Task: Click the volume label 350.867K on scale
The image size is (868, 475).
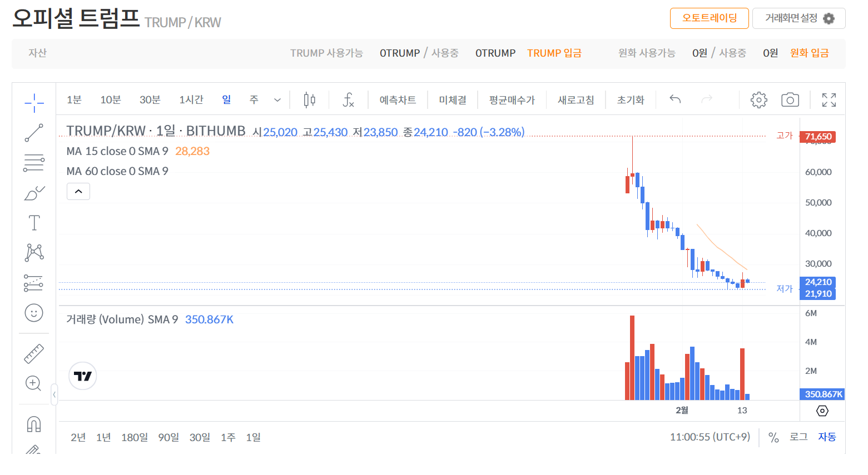Action: click(x=822, y=394)
